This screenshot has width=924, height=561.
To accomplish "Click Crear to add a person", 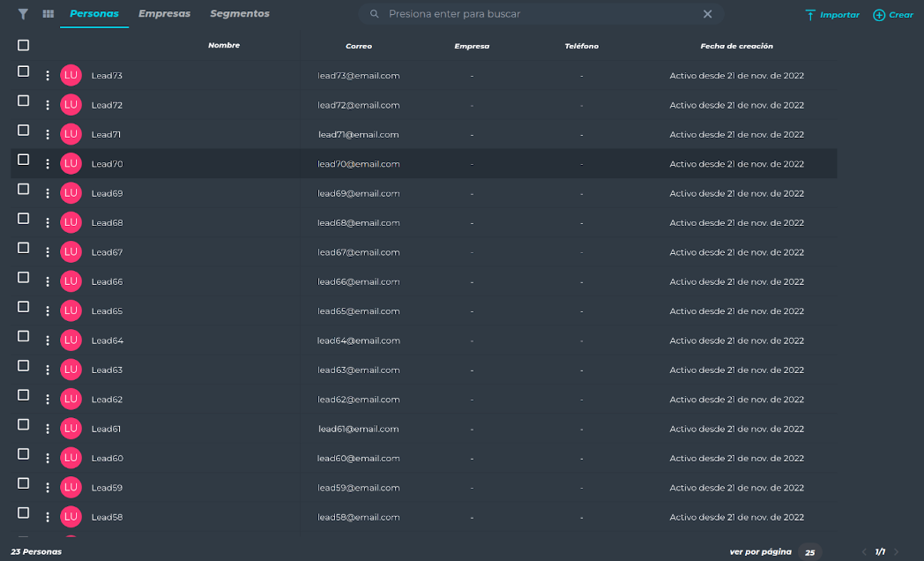I will point(893,15).
